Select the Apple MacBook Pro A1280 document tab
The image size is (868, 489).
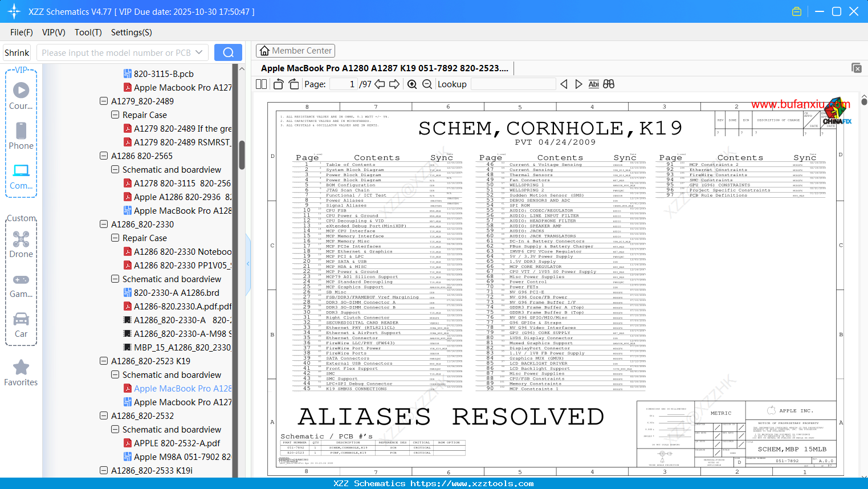[385, 68]
